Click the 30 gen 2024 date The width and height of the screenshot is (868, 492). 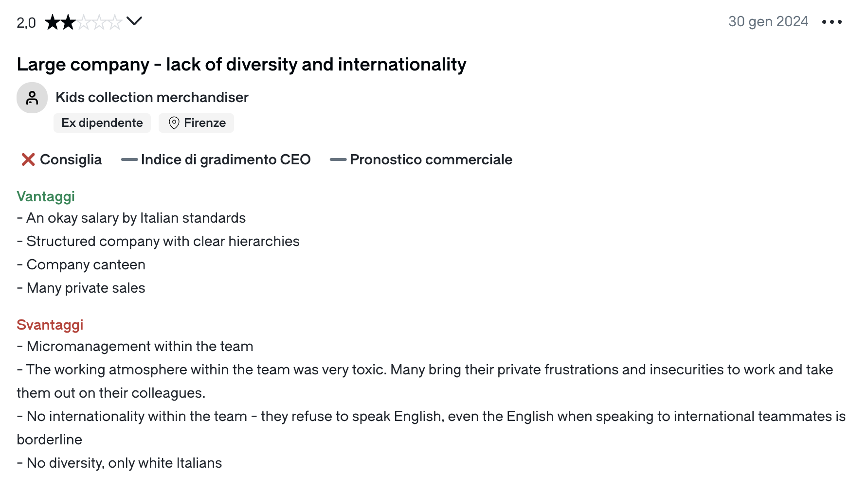768,21
